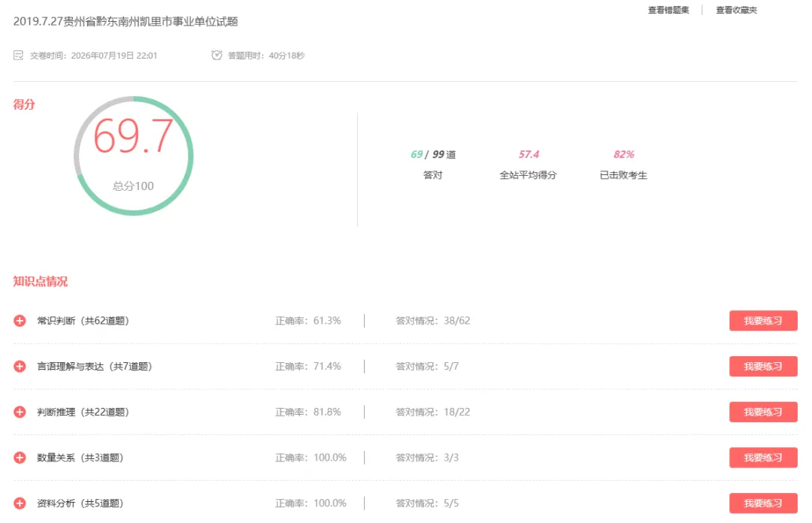Screen dimensions: 812x523
Task: Click 数量关系（共3道题） row label
Action: (80, 457)
